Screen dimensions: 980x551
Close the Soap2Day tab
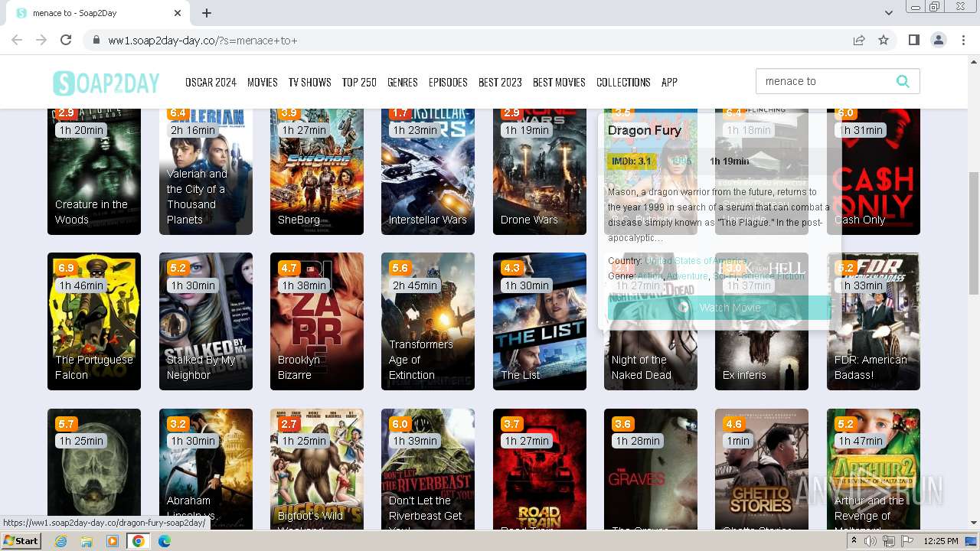(x=178, y=13)
